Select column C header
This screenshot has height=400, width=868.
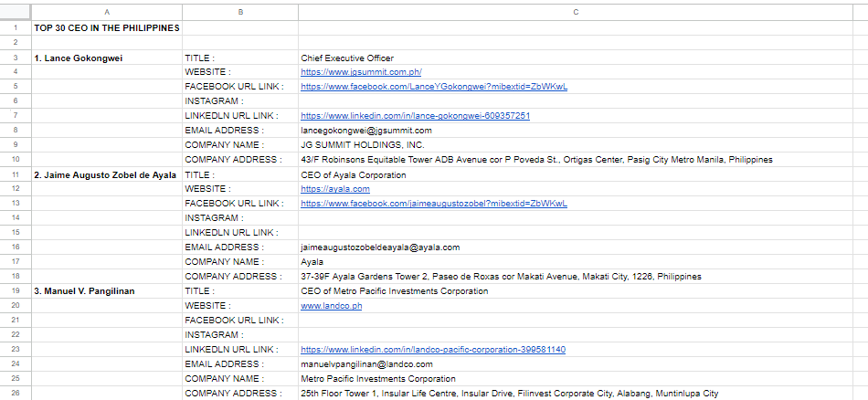pyautogui.click(x=576, y=12)
